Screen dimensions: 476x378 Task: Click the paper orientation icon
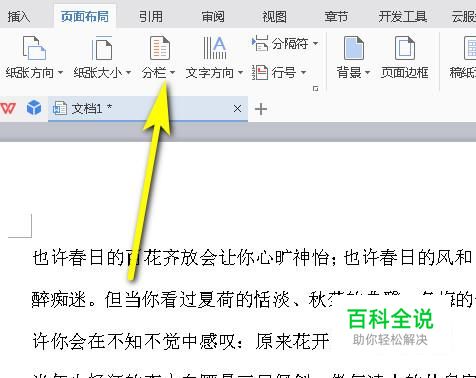coord(34,48)
